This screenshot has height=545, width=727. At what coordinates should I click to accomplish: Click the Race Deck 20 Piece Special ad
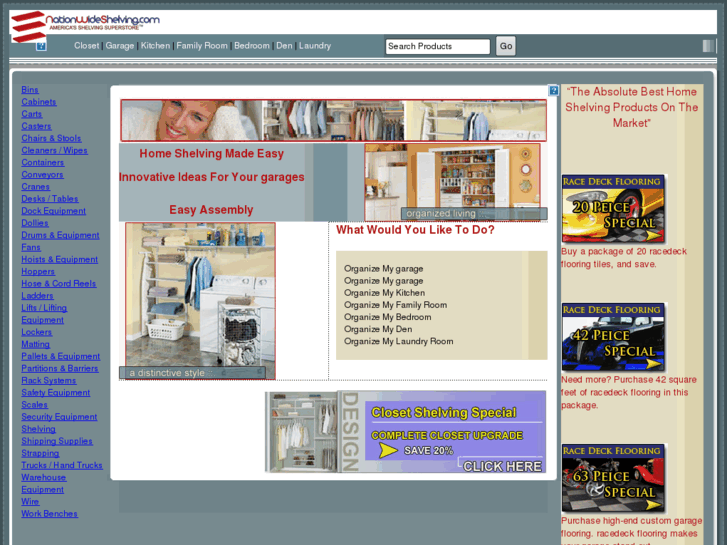coord(613,209)
